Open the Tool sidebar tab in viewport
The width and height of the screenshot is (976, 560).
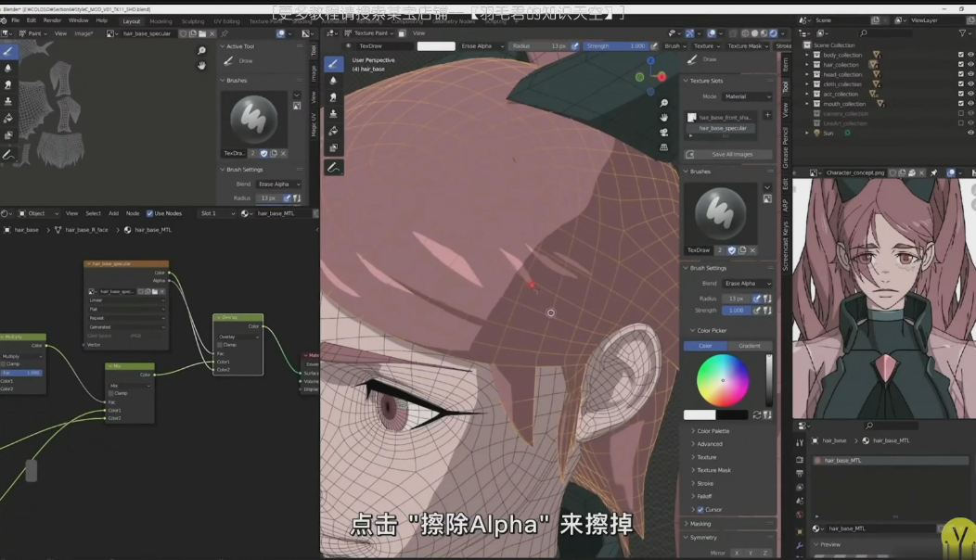pos(785,87)
